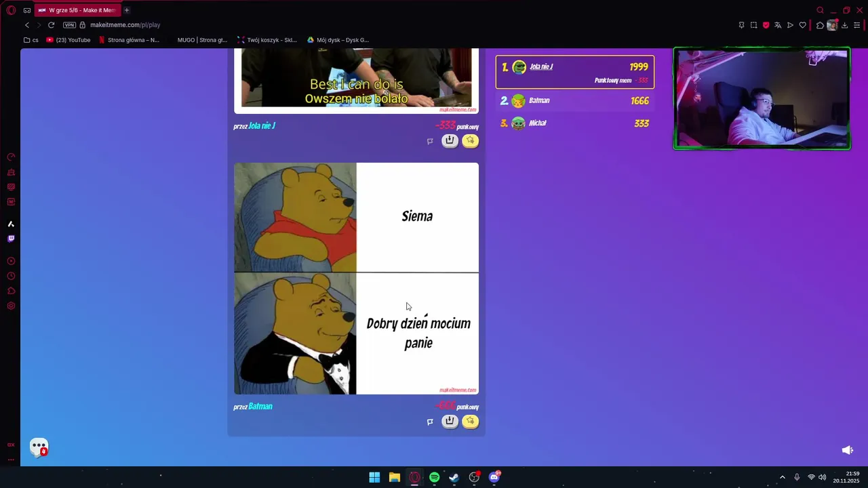Open the history clock in sidebar
This screenshot has height=488, width=868.
pos(11,276)
